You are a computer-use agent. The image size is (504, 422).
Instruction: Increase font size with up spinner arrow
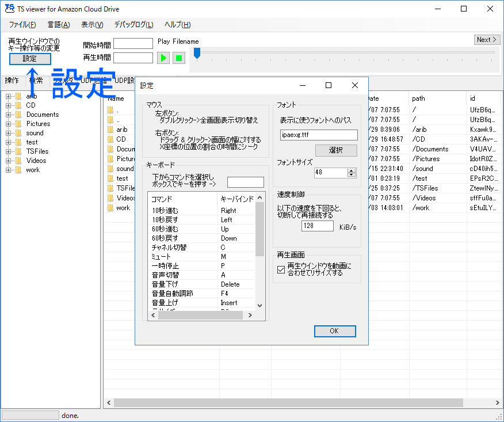pos(352,170)
